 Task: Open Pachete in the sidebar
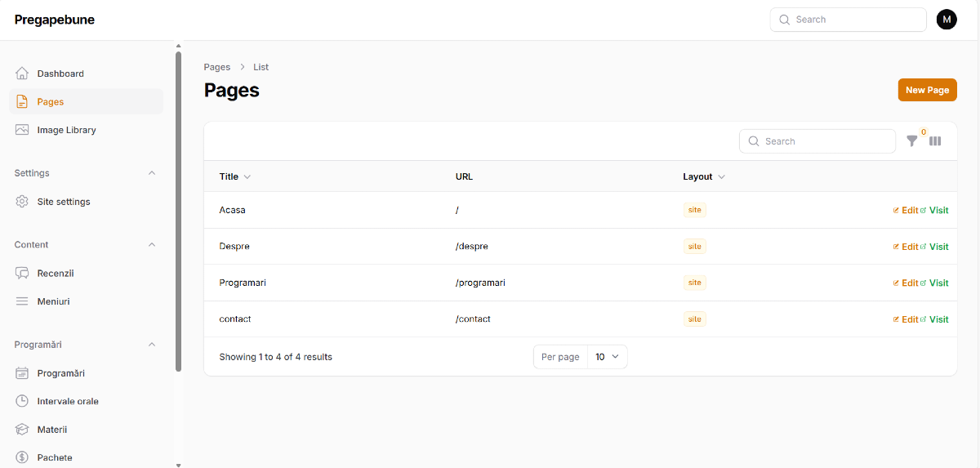pos(54,457)
